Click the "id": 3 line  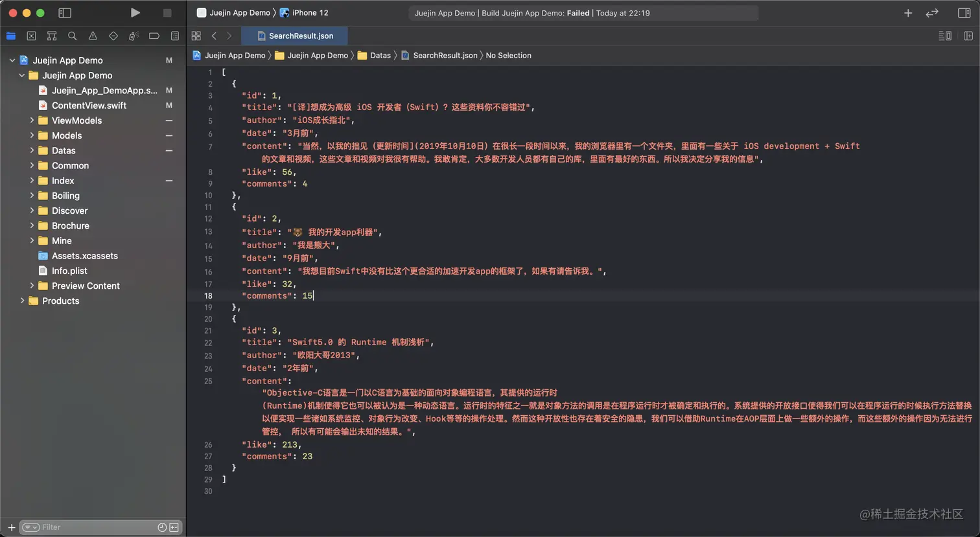(261, 330)
